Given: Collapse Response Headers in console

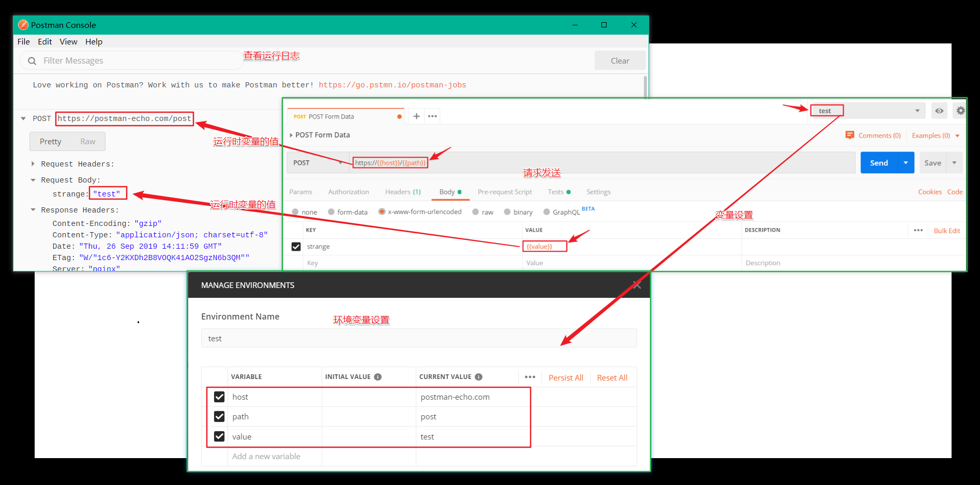Looking at the screenshot, I should 33,210.
